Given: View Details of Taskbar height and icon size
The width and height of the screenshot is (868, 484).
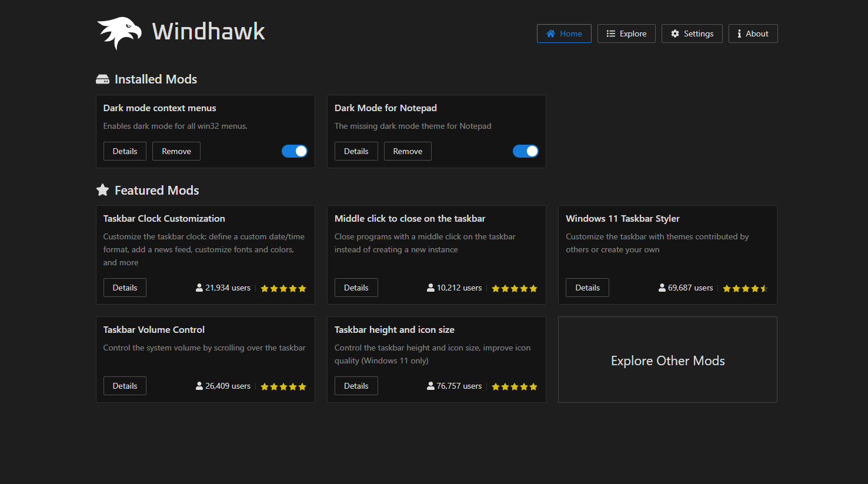Looking at the screenshot, I should click(x=356, y=386).
